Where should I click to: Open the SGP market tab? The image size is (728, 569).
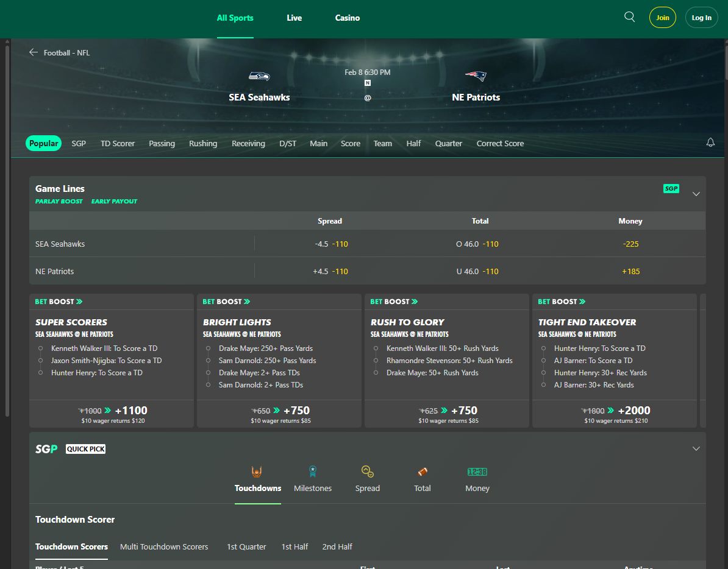point(79,143)
